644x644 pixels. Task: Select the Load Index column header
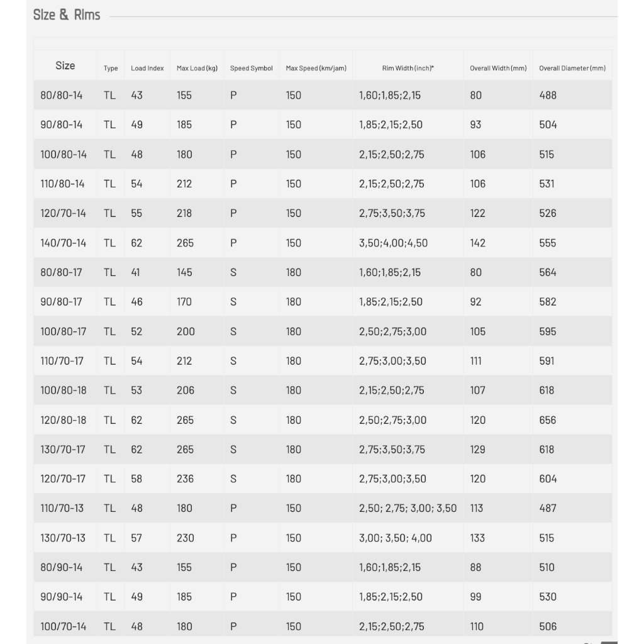click(147, 68)
